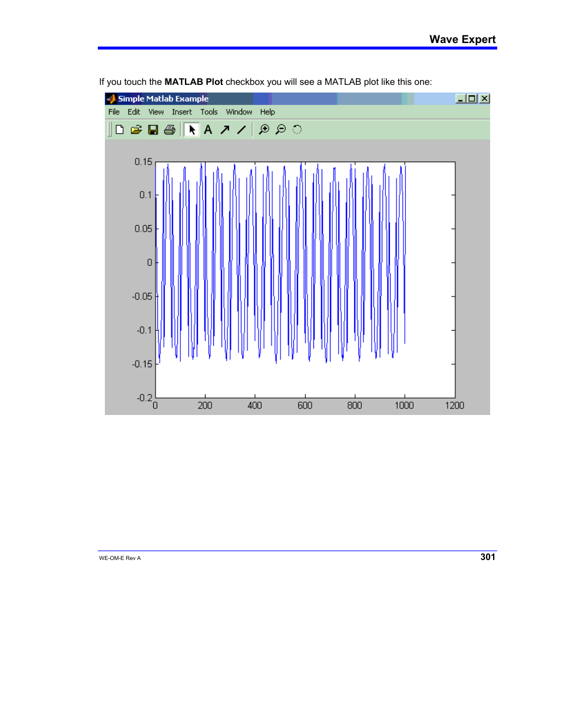Screen dimensions: 562x728
Task: Click the Print toolbar icon
Action: point(170,130)
